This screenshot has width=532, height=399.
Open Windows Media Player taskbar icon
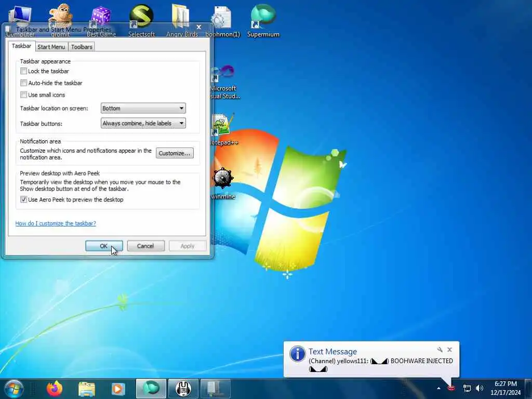tap(118, 389)
